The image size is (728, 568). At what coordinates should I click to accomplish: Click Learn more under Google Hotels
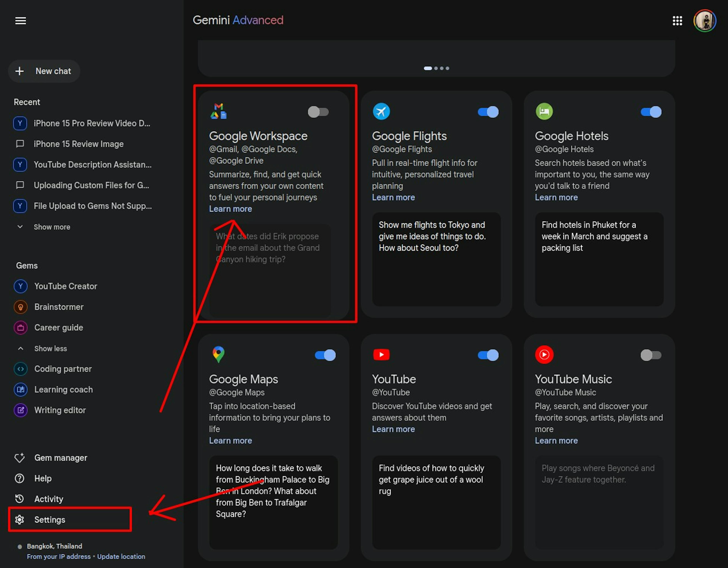tap(556, 197)
